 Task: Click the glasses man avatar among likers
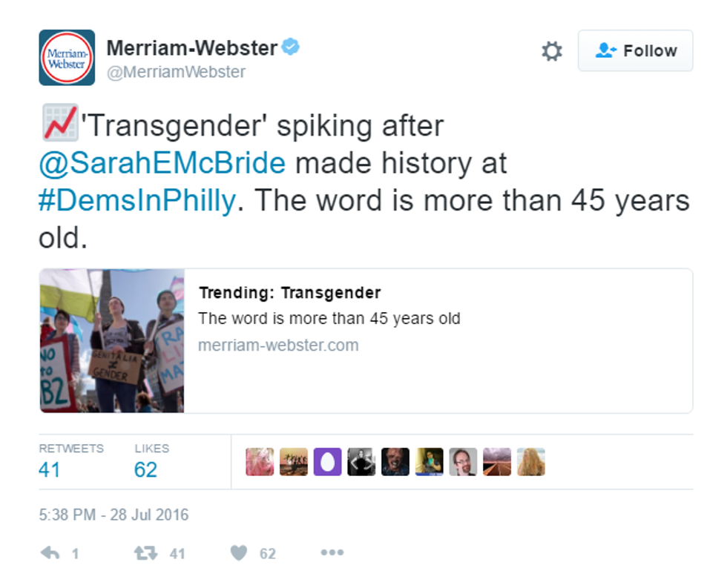click(463, 461)
